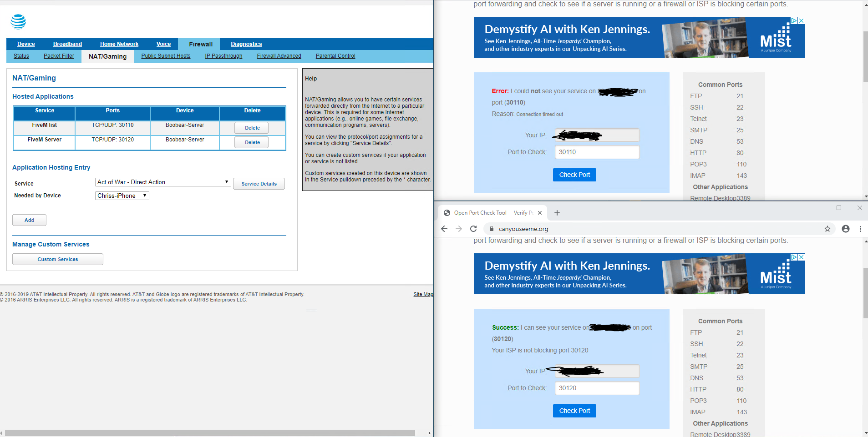Select the NAT/Gaming subtab
This screenshot has height=437, width=868.
coord(107,56)
